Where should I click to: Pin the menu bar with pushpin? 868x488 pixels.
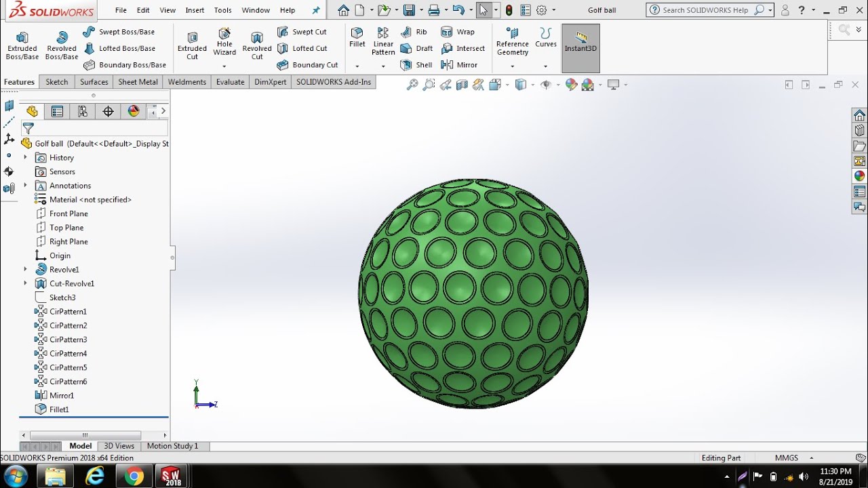(x=316, y=10)
